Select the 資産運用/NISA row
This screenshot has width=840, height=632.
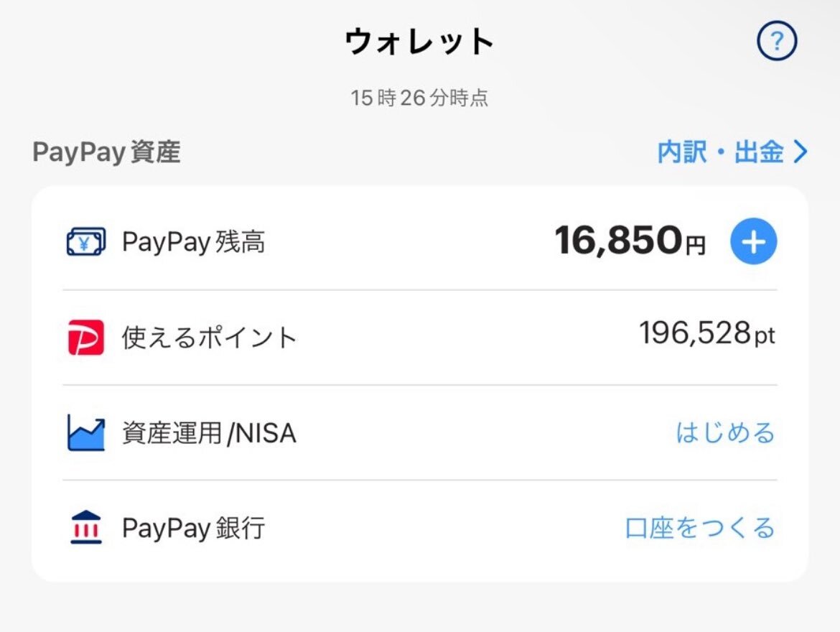420,432
